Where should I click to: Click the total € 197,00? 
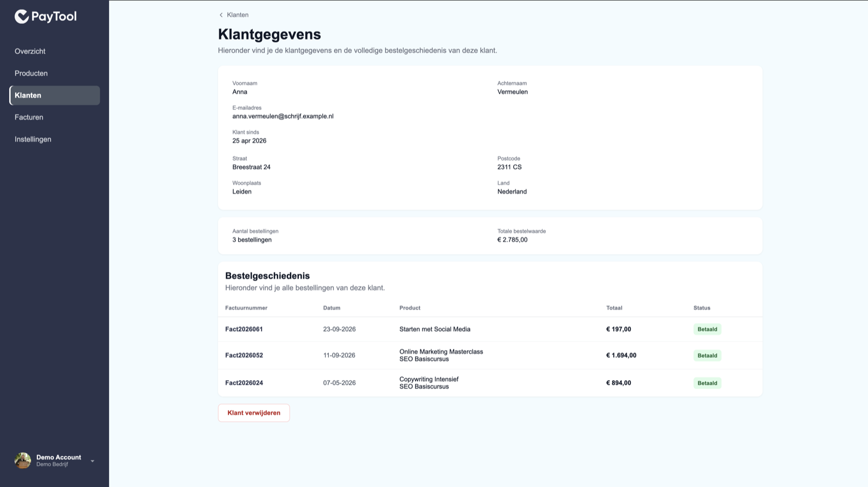pos(618,329)
